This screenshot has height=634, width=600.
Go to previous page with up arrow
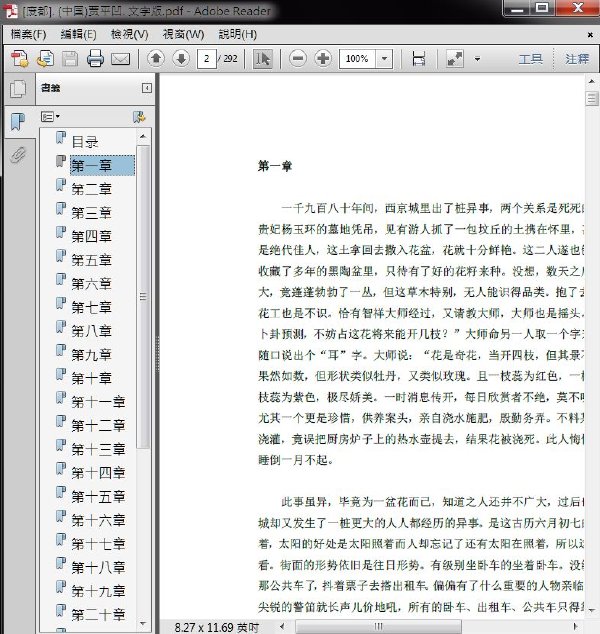point(156,59)
